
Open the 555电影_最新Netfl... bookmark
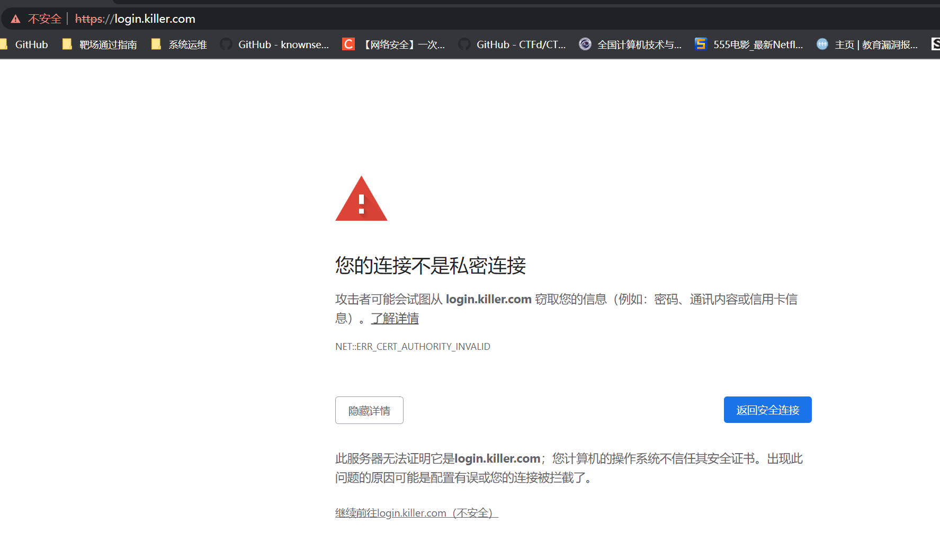(749, 44)
